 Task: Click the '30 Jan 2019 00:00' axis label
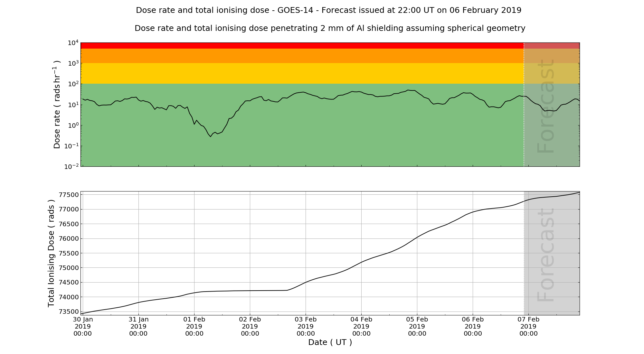pyautogui.click(x=83, y=326)
